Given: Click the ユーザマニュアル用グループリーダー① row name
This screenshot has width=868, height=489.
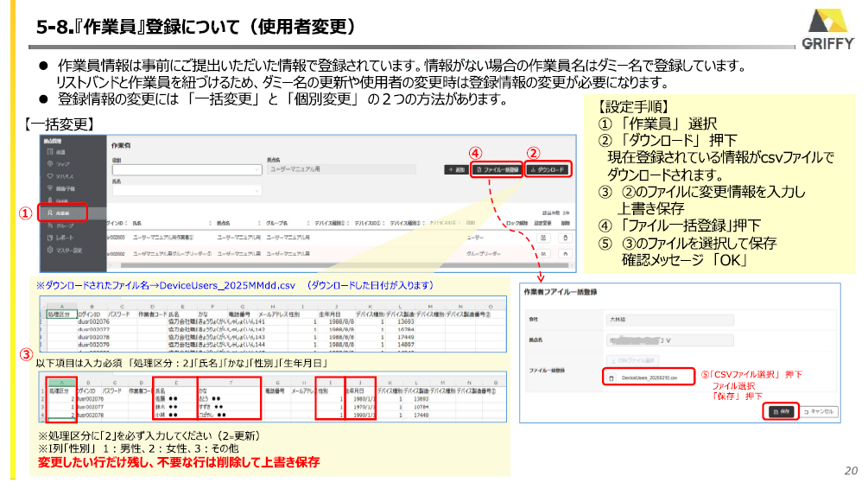Looking at the screenshot, I should (x=172, y=254).
